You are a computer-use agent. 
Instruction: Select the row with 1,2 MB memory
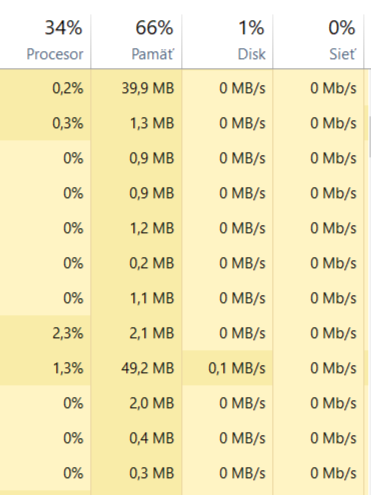pyautogui.click(x=184, y=228)
